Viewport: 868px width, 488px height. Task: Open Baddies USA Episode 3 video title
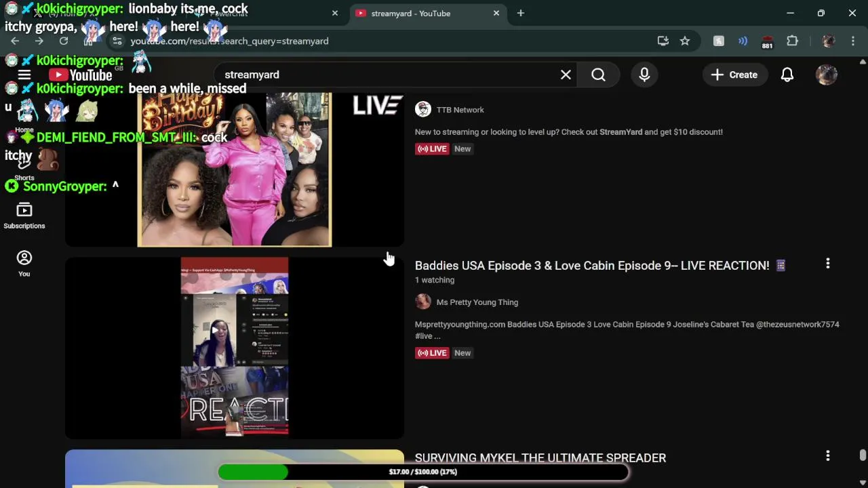tap(600, 266)
